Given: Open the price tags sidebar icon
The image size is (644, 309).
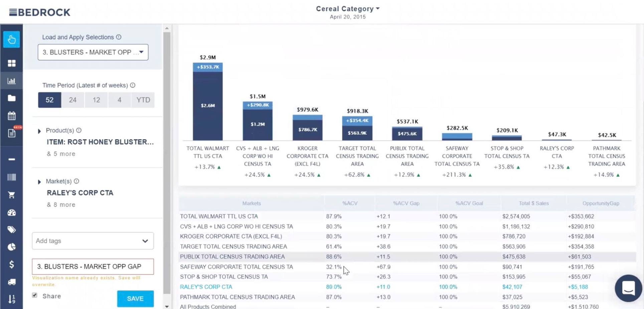Looking at the screenshot, I should [11, 229].
